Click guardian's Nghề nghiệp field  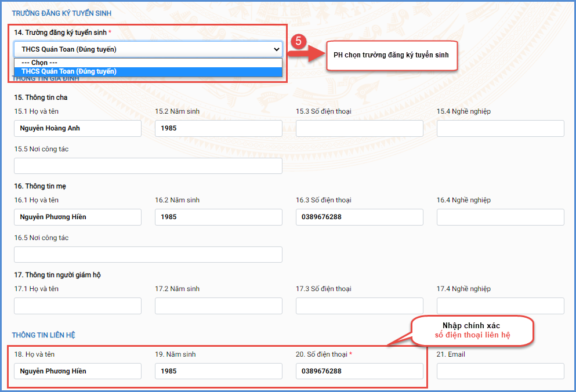pos(500,306)
